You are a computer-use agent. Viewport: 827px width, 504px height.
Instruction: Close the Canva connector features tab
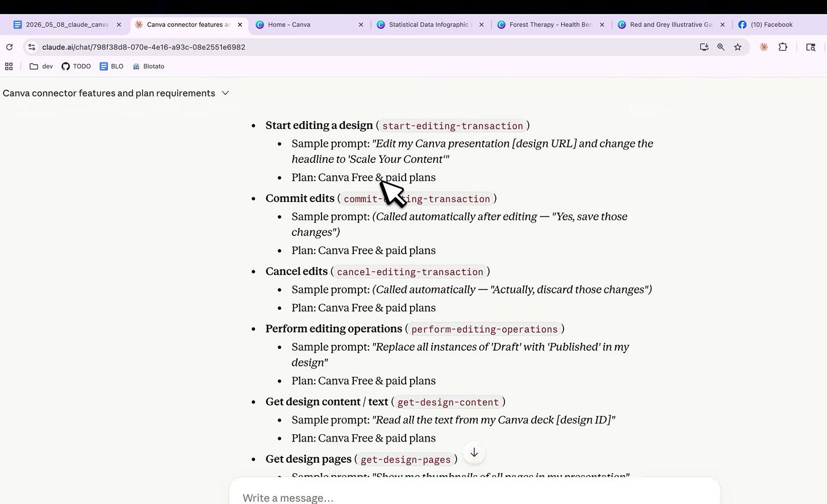tap(240, 24)
